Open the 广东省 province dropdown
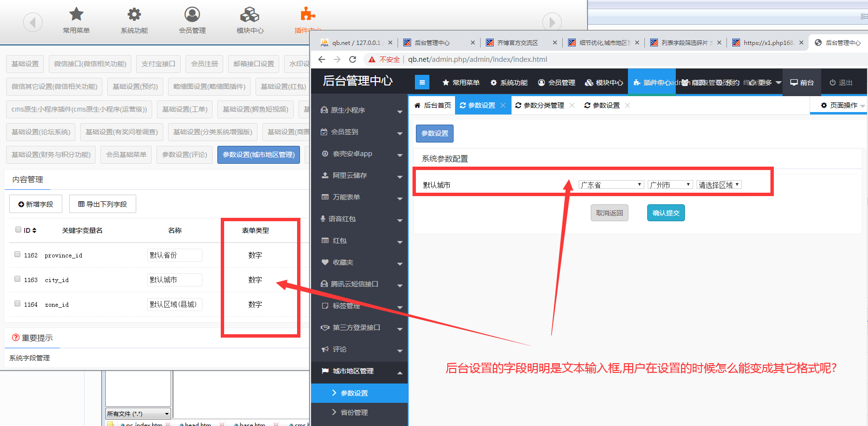868x426 pixels. click(x=611, y=185)
